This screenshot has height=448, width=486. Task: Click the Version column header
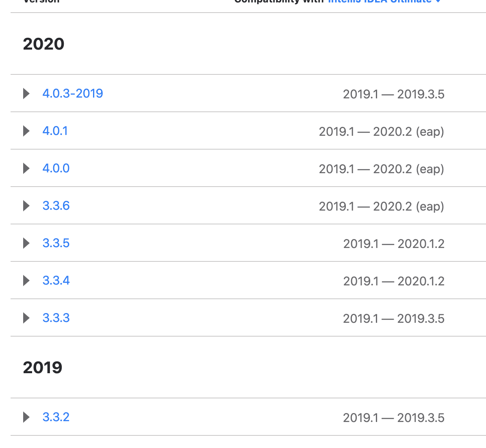41,2
